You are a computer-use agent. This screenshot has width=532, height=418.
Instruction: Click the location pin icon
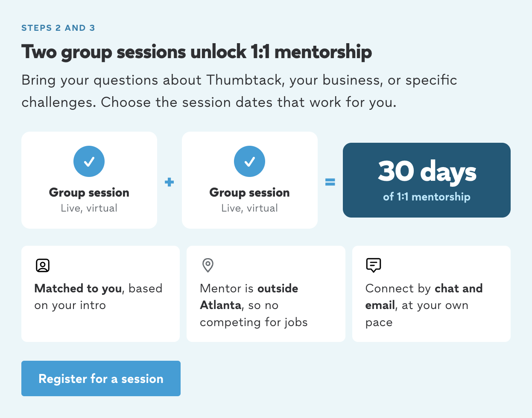coord(208,265)
